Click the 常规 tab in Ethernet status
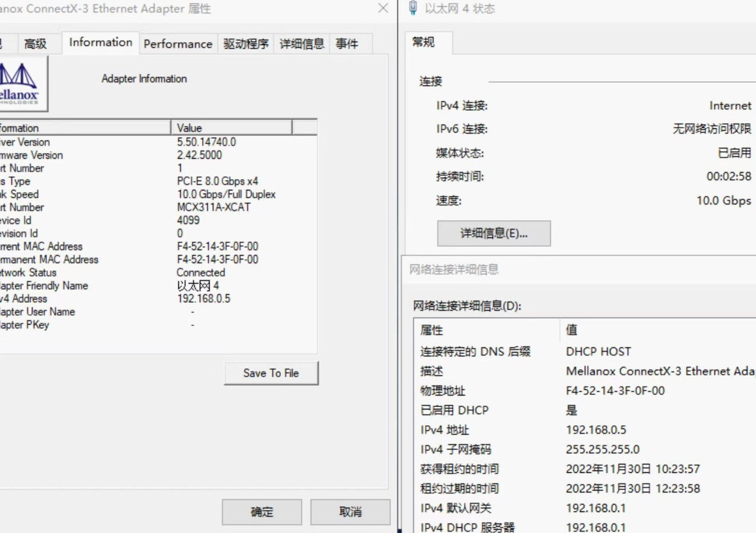Image resolution: width=756 pixels, height=533 pixels. click(423, 42)
